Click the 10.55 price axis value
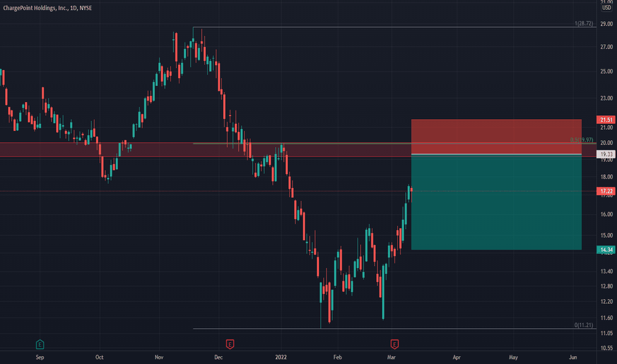The width and height of the screenshot is (617, 364). coord(606,348)
